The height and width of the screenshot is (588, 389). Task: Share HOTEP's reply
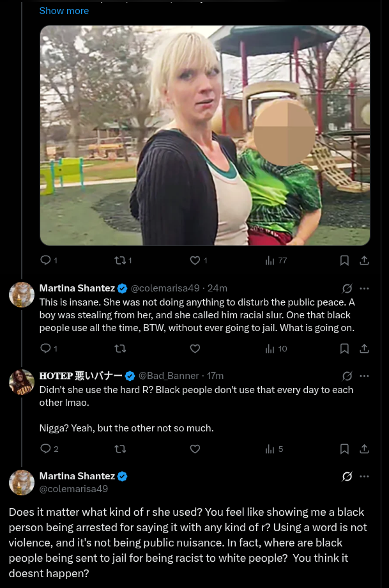365,449
